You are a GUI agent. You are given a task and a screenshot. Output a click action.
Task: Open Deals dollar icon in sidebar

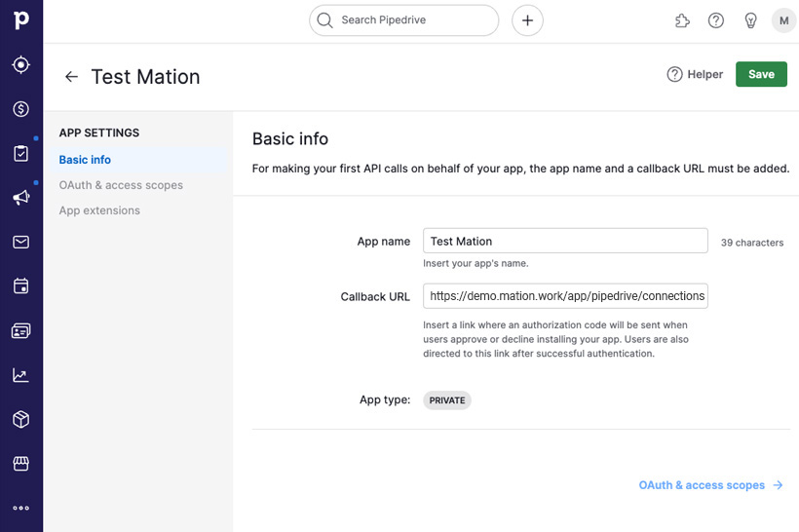click(x=20, y=108)
